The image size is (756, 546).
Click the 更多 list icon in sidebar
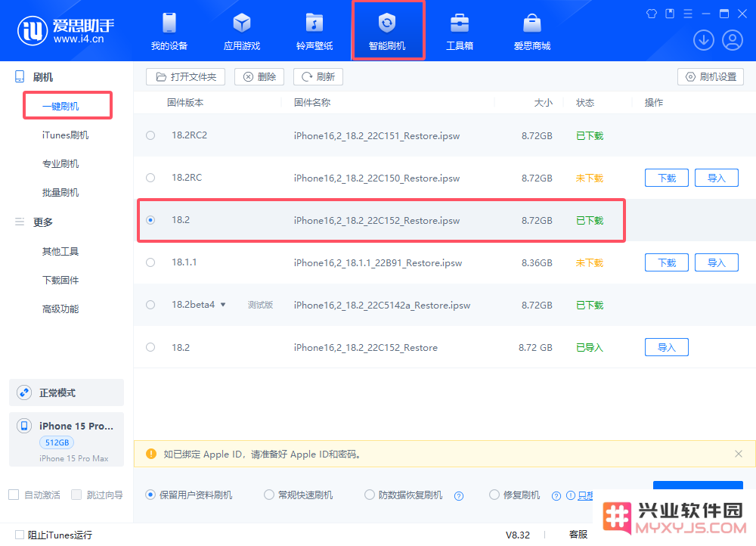pyautogui.click(x=20, y=222)
